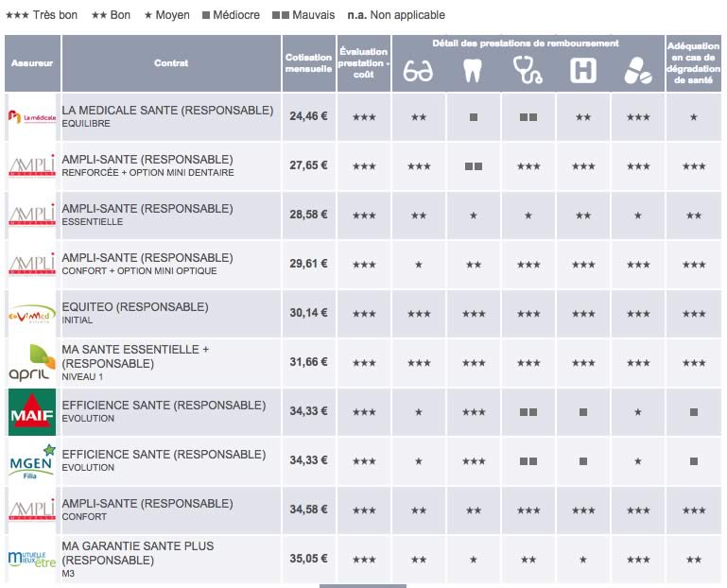Click MAIF row hospital rating square
The height and width of the screenshot is (588, 727).
[583, 412]
